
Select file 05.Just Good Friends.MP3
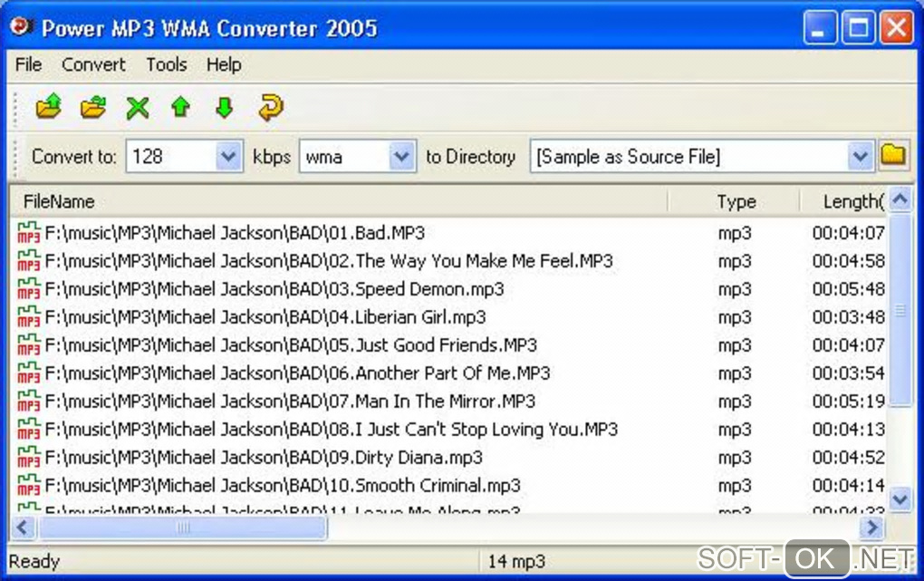[291, 345]
